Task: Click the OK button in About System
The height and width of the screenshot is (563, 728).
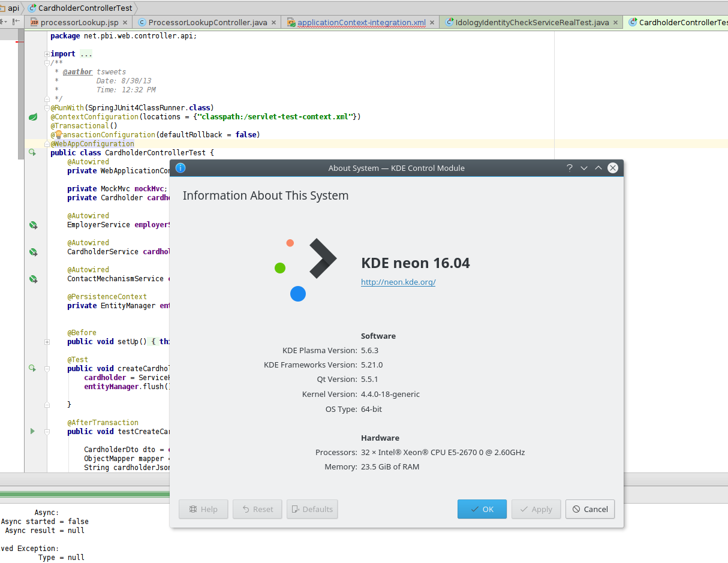Action: click(482, 509)
